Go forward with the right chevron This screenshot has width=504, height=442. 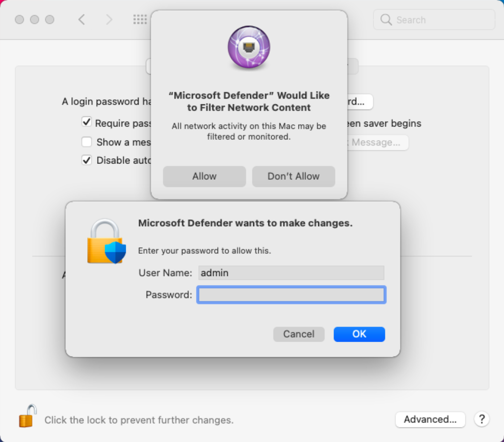tap(109, 20)
